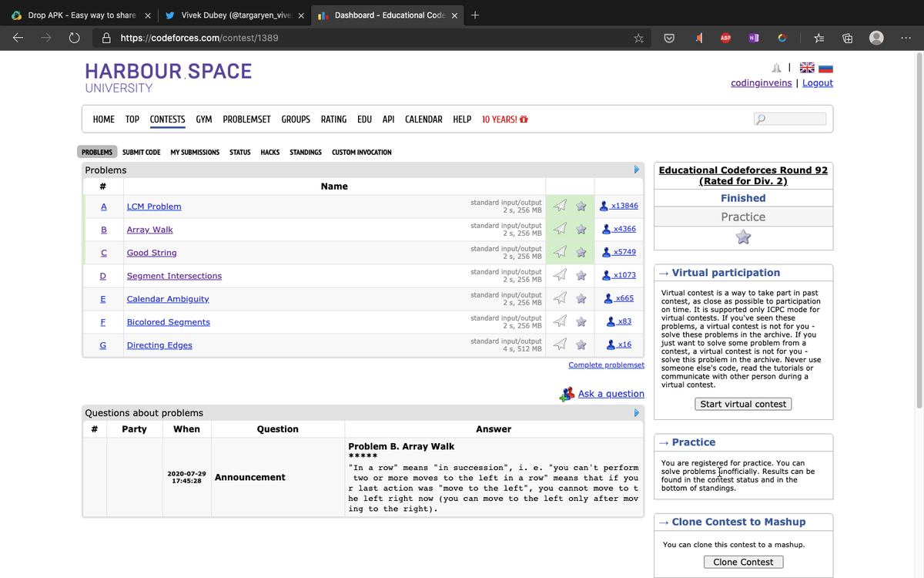
Task: Go to PROBLEMSET in main menu
Action: point(246,119)
